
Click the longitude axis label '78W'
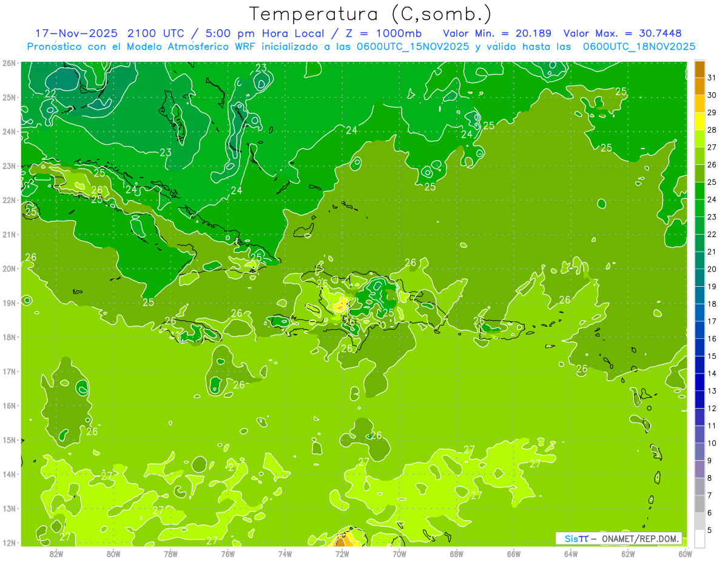click(170, 554)
